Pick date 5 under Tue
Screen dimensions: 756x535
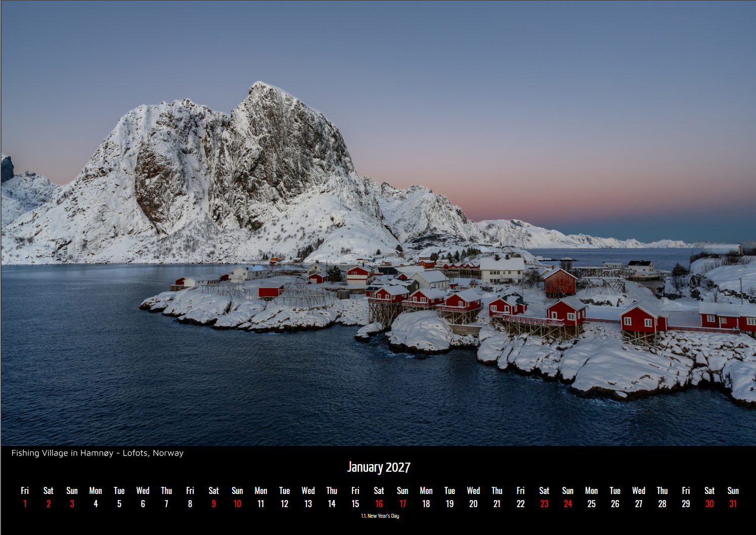[119, 504]
